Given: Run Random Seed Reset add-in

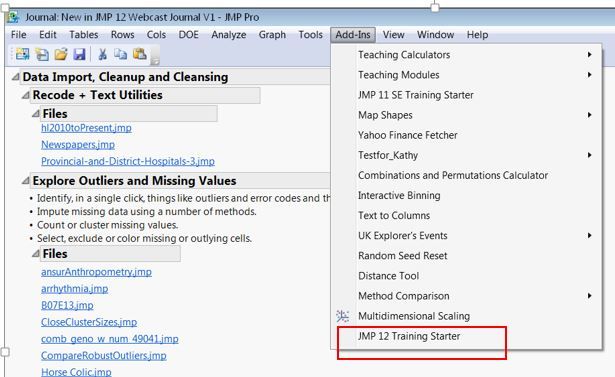Looking at the screenshot, I should click(467, 255).
